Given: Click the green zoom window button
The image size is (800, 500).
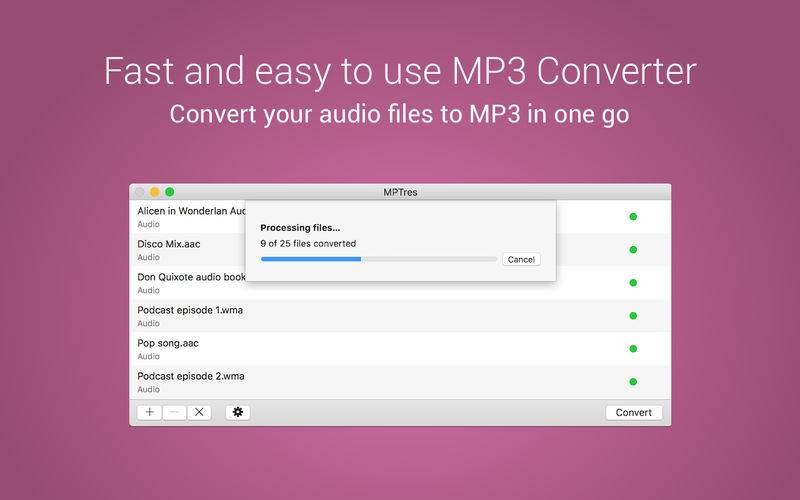Looking at the screenshot, I should tap(170, 192).
